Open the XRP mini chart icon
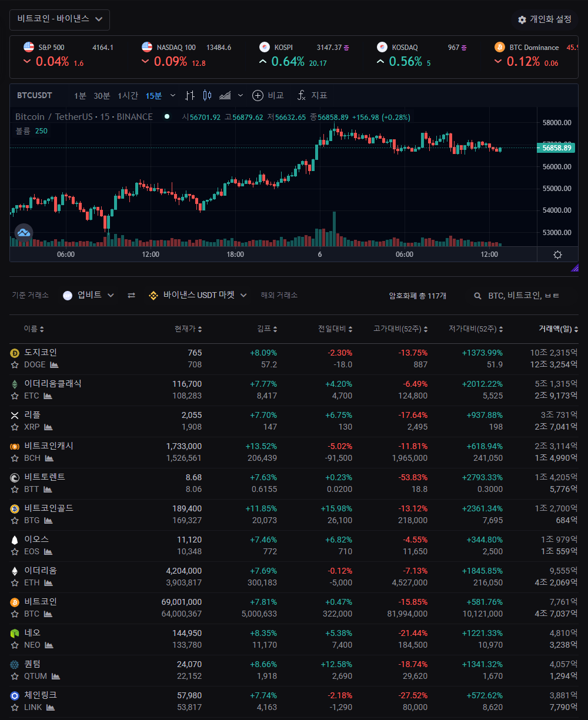This screenshot has height=720, width=588. click(49, 427)
